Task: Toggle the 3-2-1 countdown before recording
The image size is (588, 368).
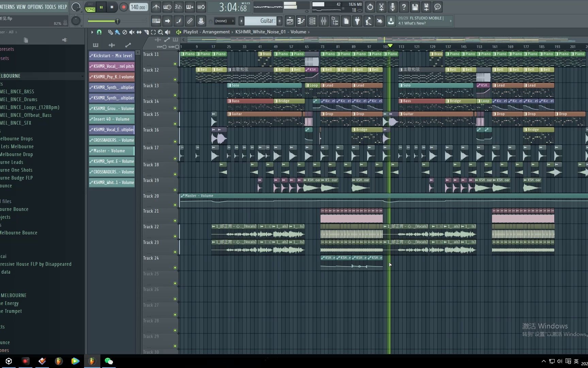Action: [x=178, y=7]
